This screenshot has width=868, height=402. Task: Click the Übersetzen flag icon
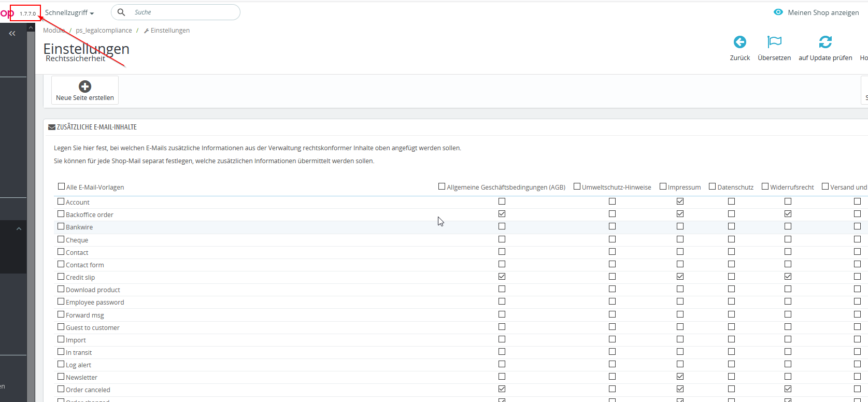coord(774,42)
